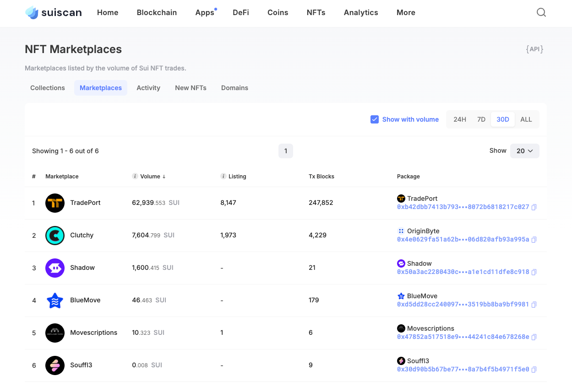572x392 pixels.
Task: Click Clutchy listing value 1,973
Action: tap(228, 235)
